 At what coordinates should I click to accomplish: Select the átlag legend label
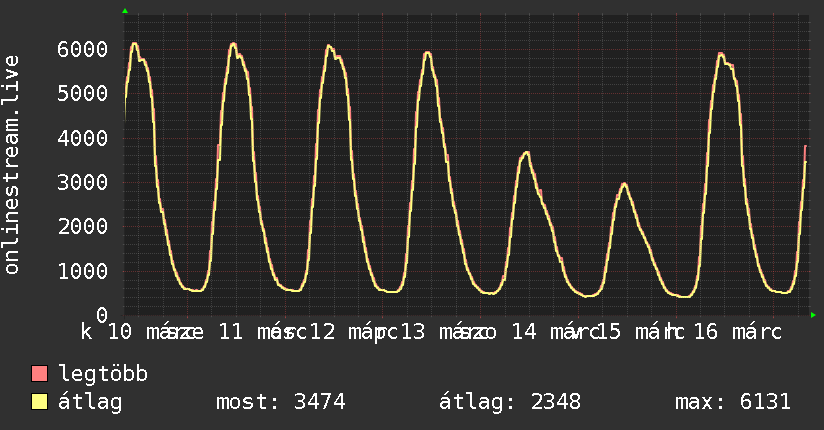point(90,402)
